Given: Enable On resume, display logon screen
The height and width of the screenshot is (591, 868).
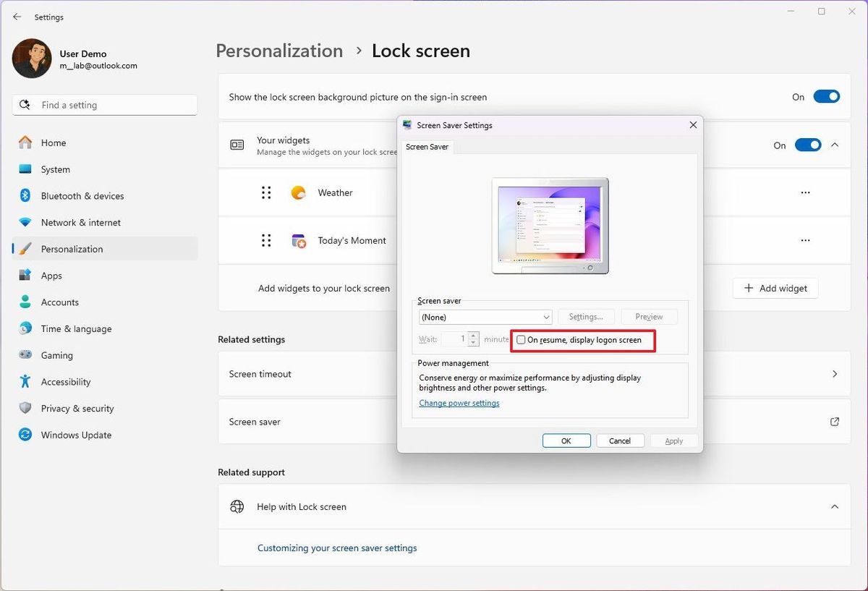Looking at the screenshot, I should (x=520, y=340).
